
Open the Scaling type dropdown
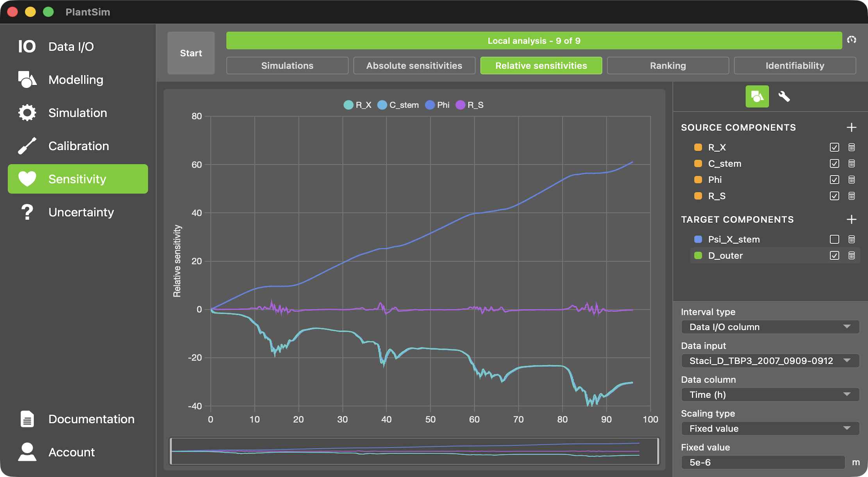(x=770, y=429)
